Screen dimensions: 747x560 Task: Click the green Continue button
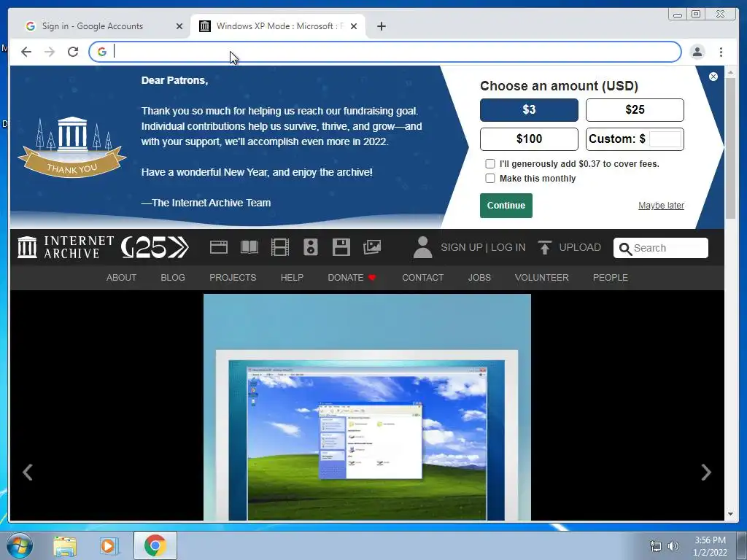point(506,206)
